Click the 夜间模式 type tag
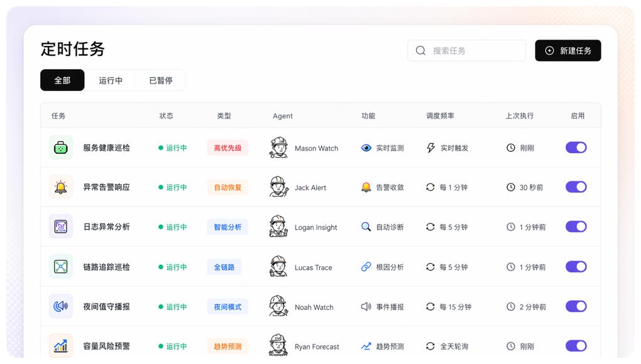The image size is (641, 364). (227, 306)
